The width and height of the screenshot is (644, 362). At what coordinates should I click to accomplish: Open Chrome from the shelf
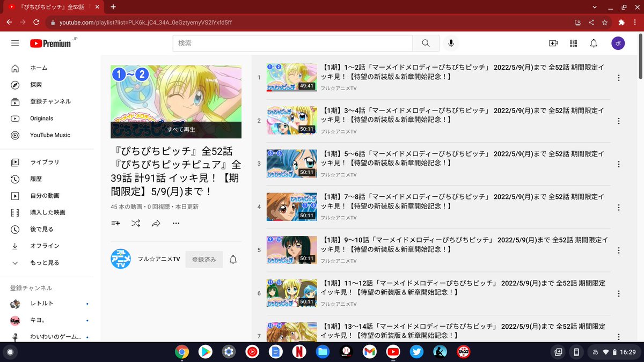pos(182,352)
